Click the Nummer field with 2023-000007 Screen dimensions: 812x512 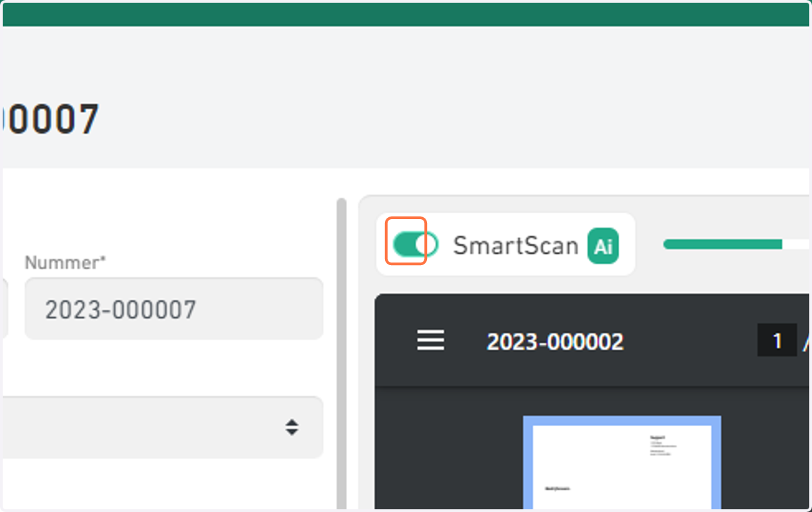tap(174, 309)
